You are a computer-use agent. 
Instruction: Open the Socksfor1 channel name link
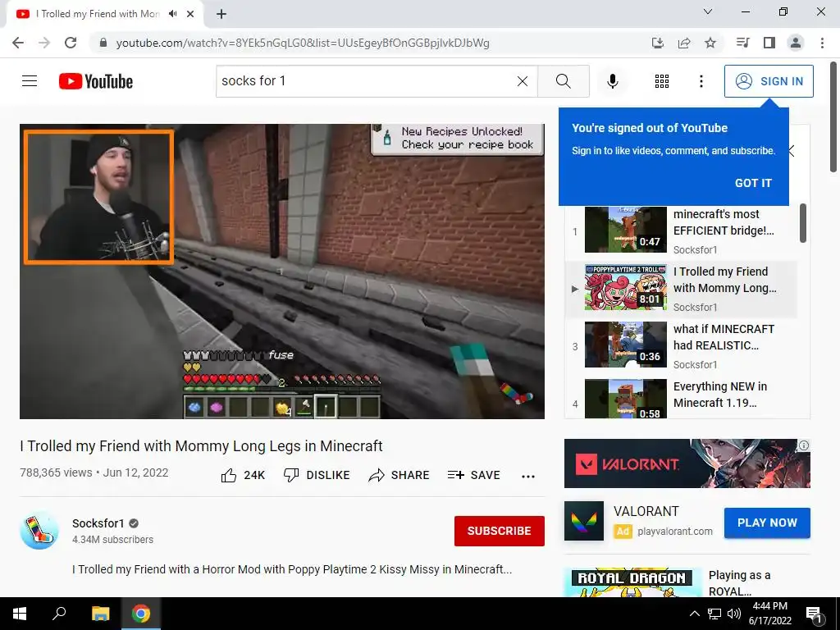[98, 523]
